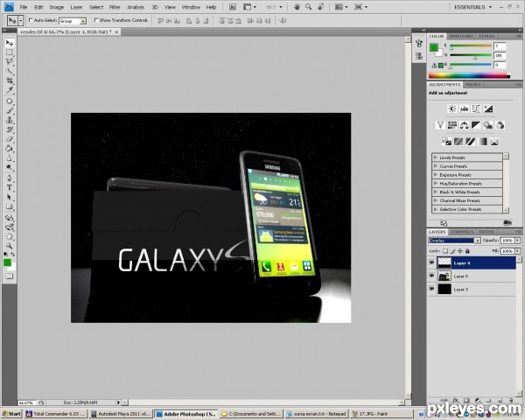Image resolution: width=525 pixels, height=420 pixels.
Task: Select the Rectangular Marquee tool
Action: [x=10, y=52]
